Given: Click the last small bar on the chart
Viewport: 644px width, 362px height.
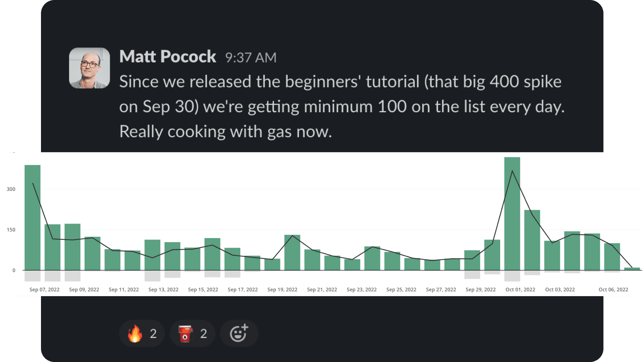Looking at the screenshot, I should point(632,269).
